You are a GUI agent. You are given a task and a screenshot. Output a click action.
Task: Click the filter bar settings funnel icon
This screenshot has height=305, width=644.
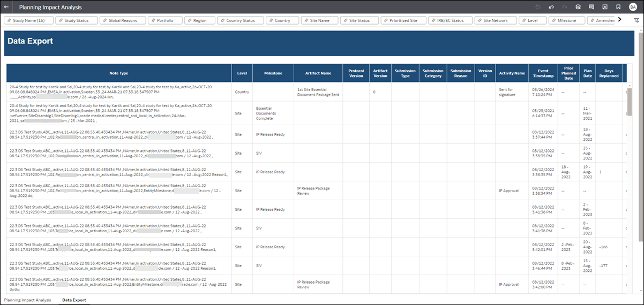point(636,20)
